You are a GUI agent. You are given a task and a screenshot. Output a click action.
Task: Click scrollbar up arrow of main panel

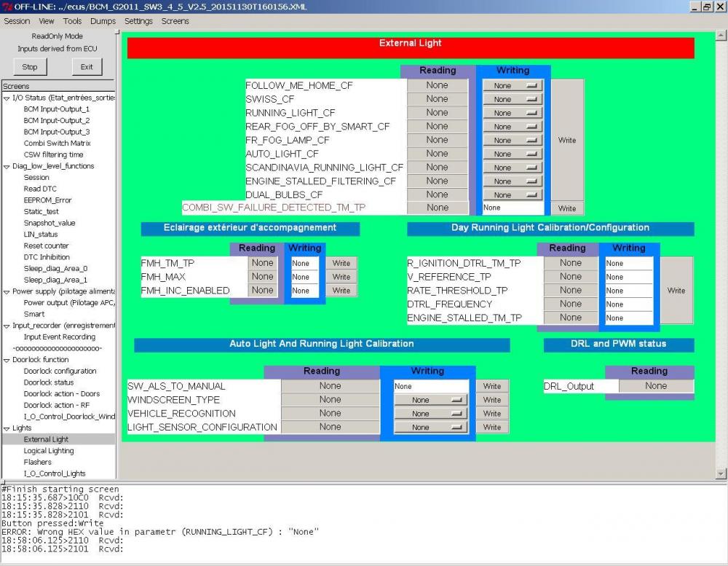[x=721, y=35]
